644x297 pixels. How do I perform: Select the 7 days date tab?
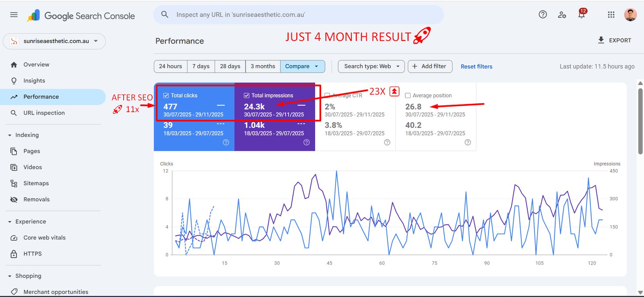tap(201, 66)
